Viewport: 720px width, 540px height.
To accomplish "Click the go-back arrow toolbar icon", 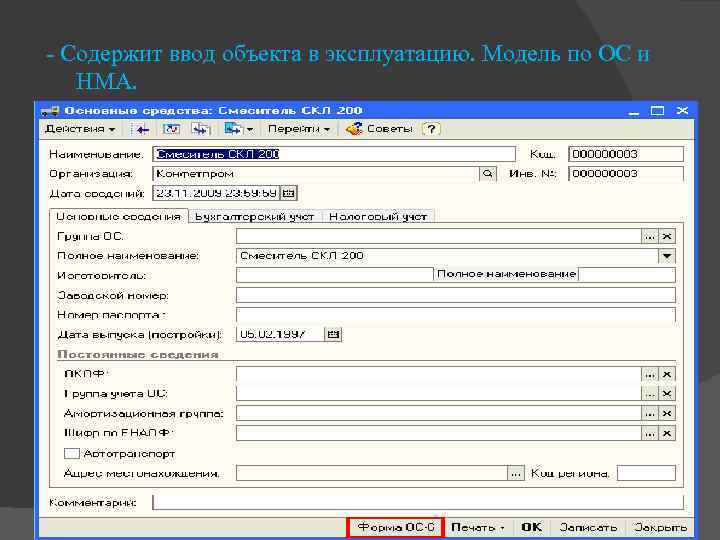I will (x=141, y=129).
